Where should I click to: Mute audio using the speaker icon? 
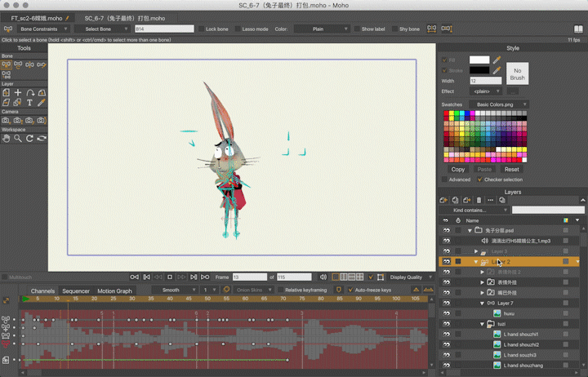[323, 277]
